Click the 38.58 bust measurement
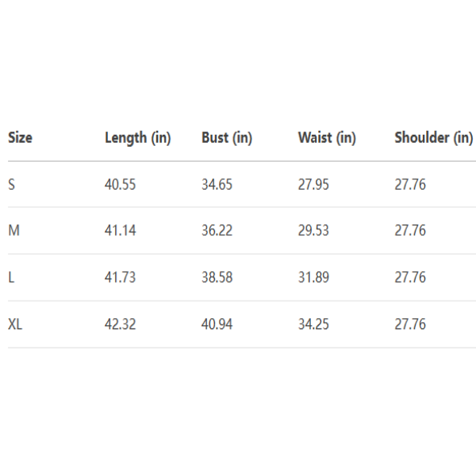 point(217,278)
